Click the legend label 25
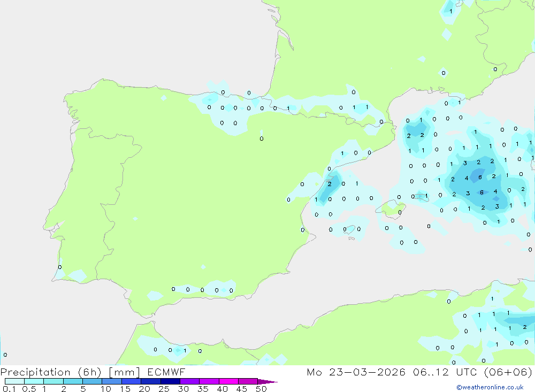 (164, 389)
